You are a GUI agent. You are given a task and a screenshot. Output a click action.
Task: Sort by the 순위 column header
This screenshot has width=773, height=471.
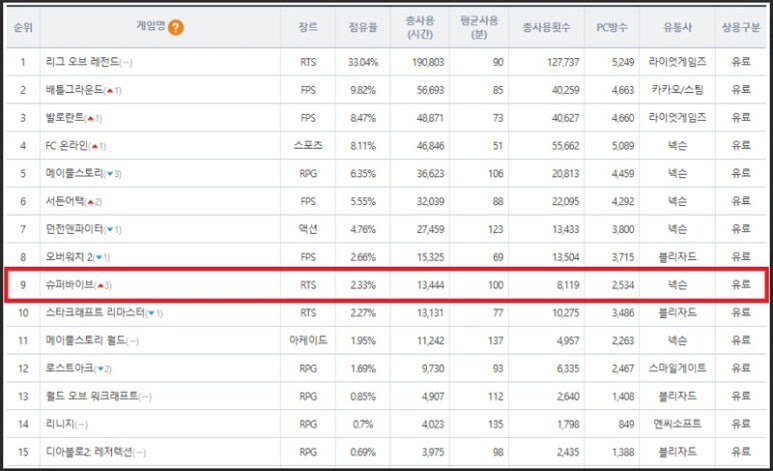point(23,27)
